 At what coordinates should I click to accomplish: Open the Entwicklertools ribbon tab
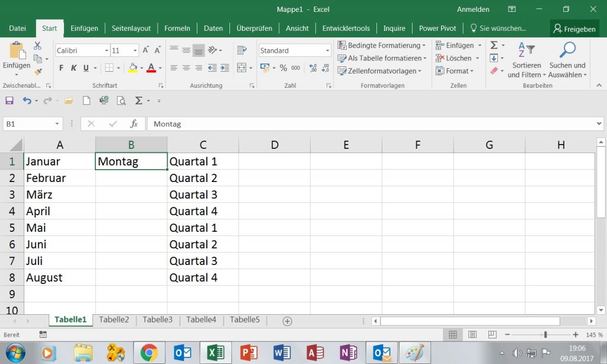point(346,28)
